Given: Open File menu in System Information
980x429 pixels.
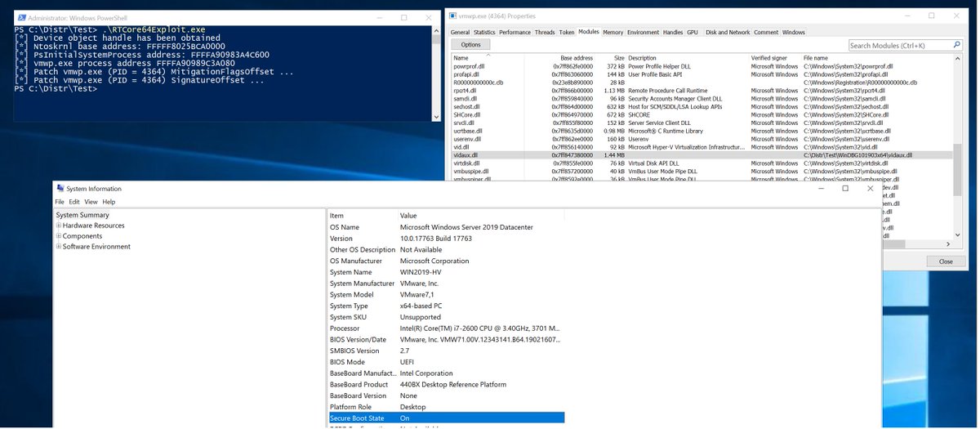Looking at the screenshot, I should (60, 202).
